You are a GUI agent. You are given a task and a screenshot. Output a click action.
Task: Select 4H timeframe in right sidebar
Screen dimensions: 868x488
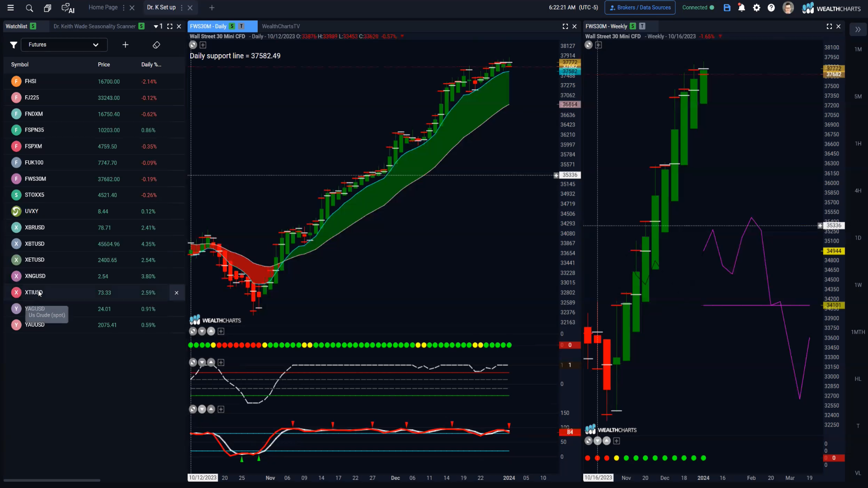pyautogui.click(x=858, y=191)
